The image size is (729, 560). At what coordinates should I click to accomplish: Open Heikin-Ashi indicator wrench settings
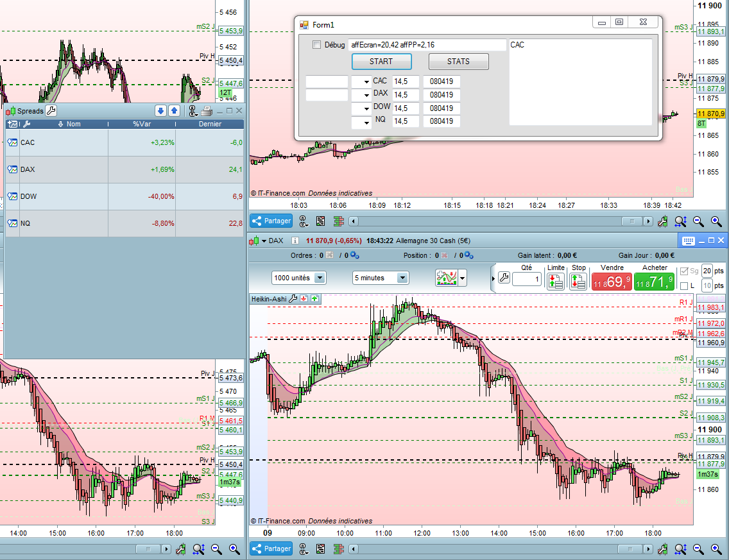pyautogui.click(x=293, y=299)
